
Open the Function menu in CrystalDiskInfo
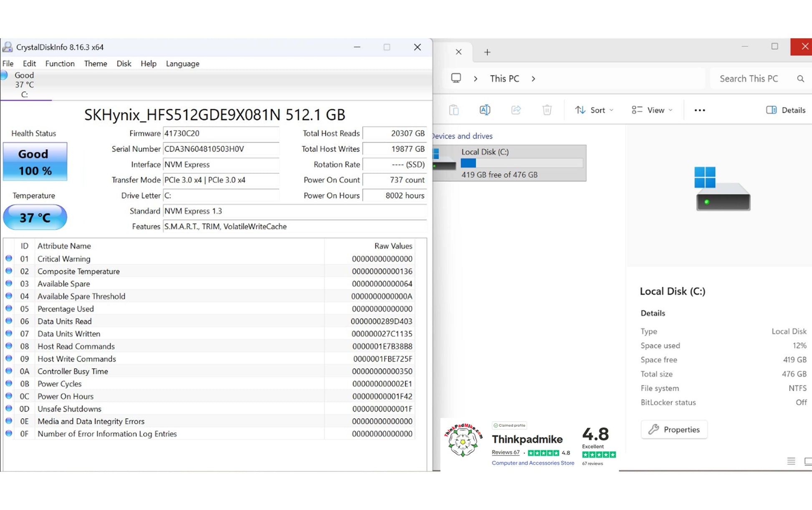tap(60, 64)
